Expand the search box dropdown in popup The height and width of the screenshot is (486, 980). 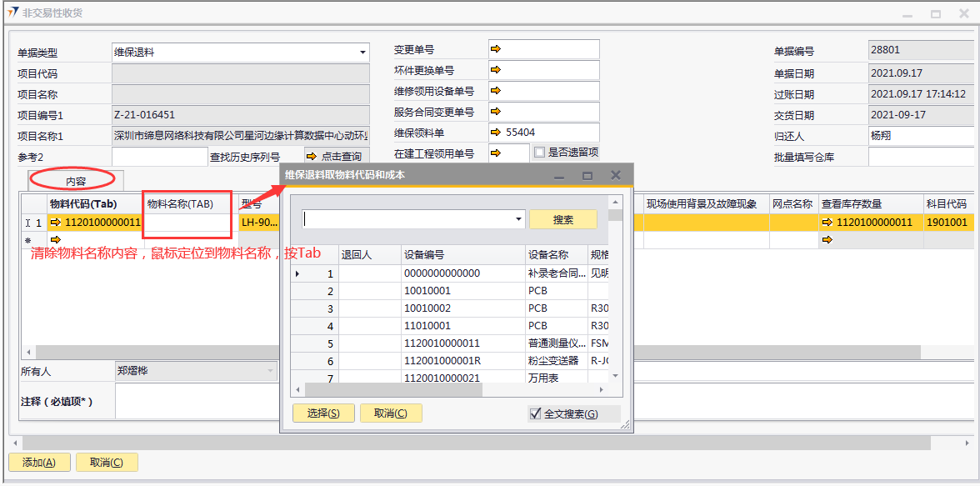[x=518, y=219]
